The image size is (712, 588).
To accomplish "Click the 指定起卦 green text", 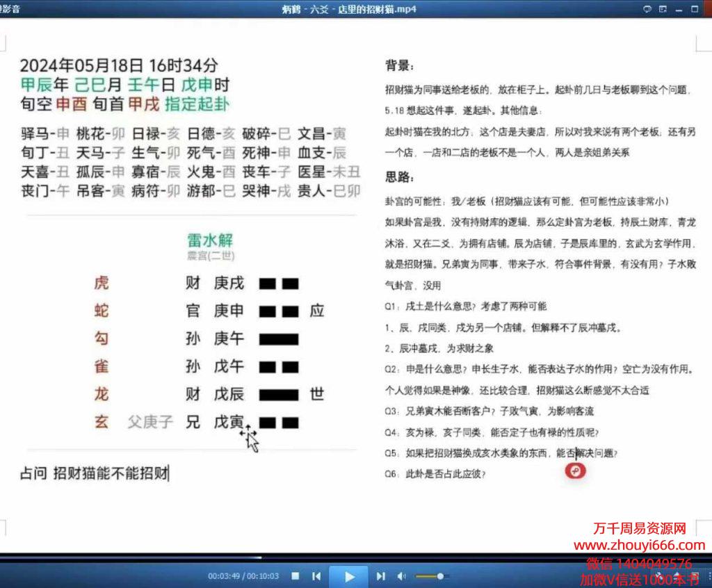I will pos(197,104).
